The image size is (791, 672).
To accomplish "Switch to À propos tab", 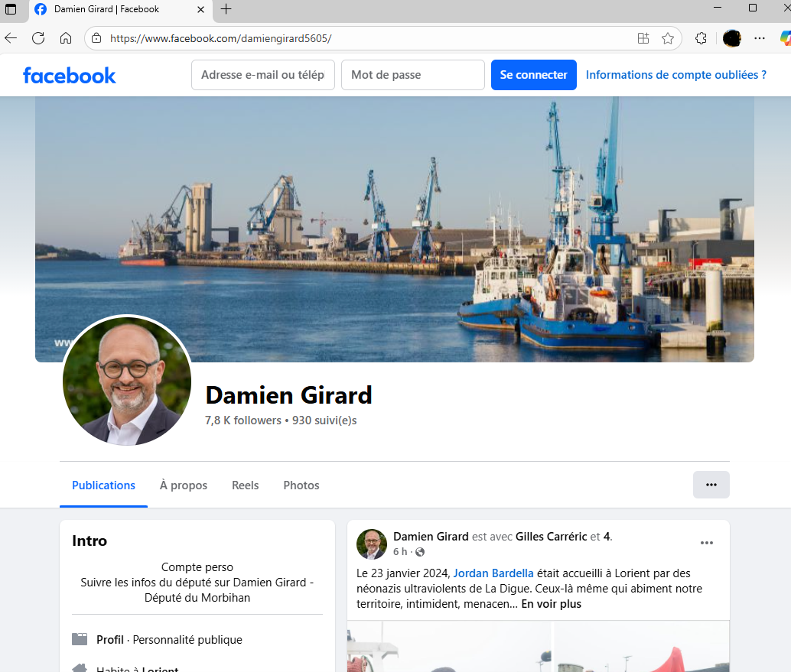I will click(184, 485).
